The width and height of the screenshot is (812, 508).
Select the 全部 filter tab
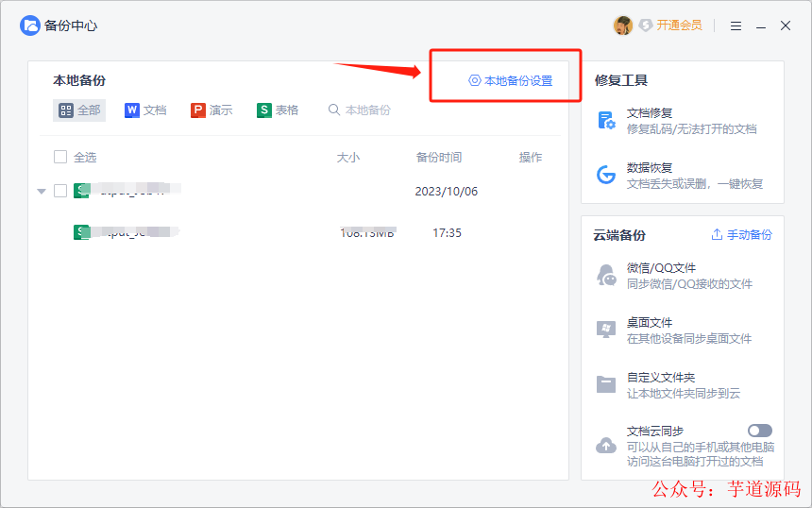pyautogui.click(x=79, y=110)
